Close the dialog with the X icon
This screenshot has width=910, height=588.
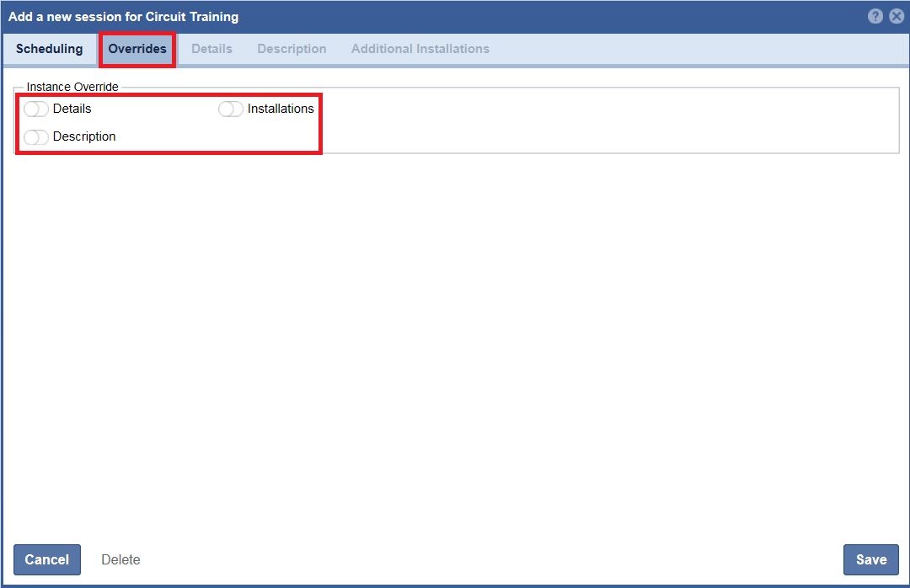pos(897,16)
